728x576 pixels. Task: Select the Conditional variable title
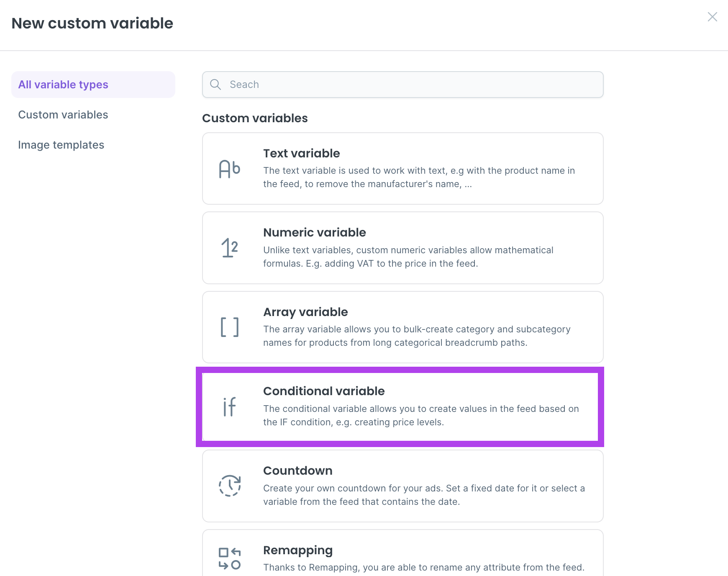click(324, 391)
